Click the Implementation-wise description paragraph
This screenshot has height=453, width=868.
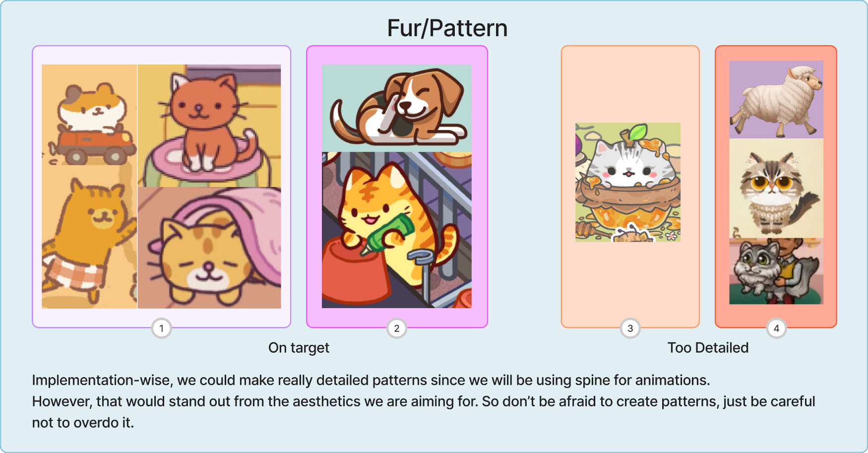tap(424, 401)
